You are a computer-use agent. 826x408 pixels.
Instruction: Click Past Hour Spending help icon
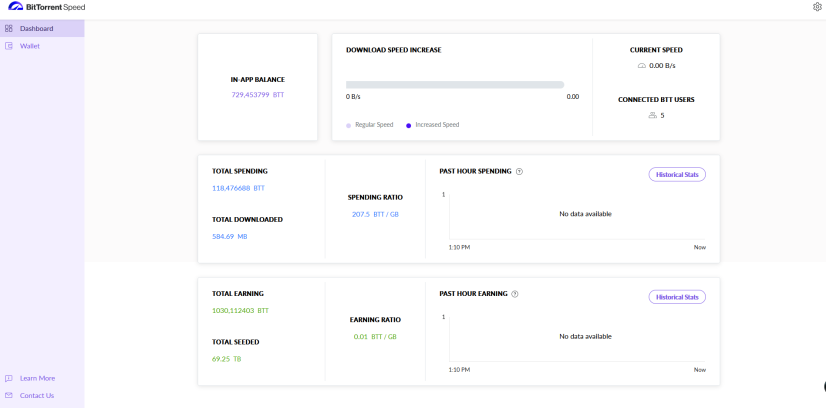(x=519, y=172)
